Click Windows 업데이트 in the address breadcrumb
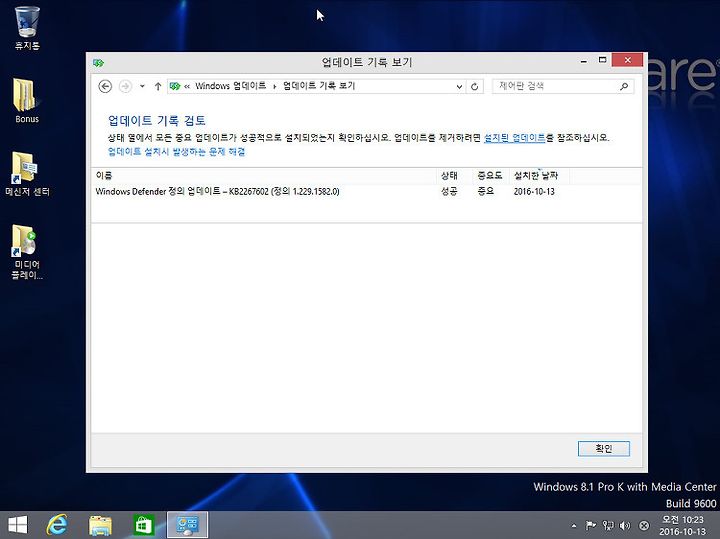720x539 pixels. pyautogui.click(x=231, y=86)
